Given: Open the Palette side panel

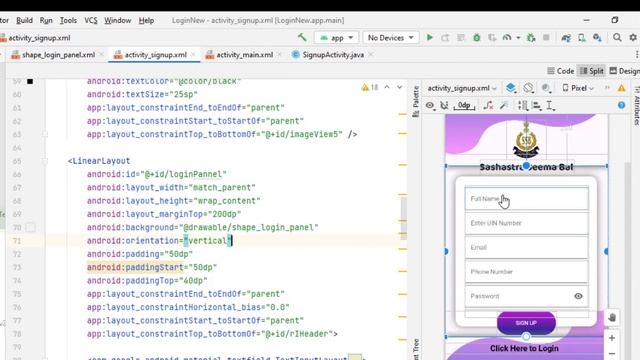Looking at the screenshot, I should [416, 102].
